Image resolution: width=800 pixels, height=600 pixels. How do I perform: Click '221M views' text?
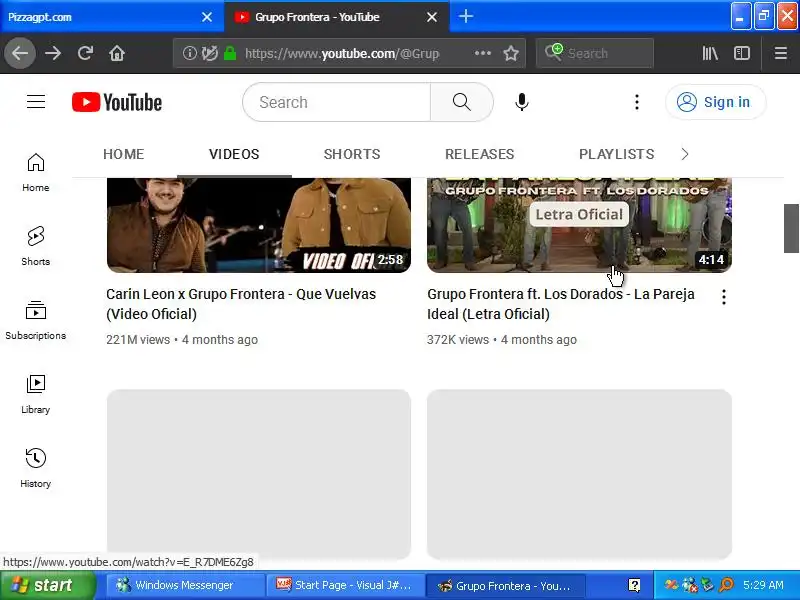click(138, 340)
